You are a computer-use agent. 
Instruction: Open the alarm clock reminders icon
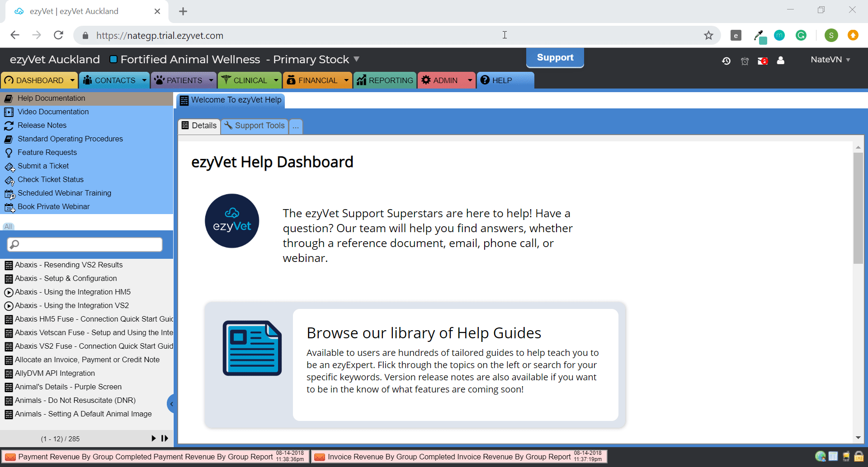pos(745,61)
